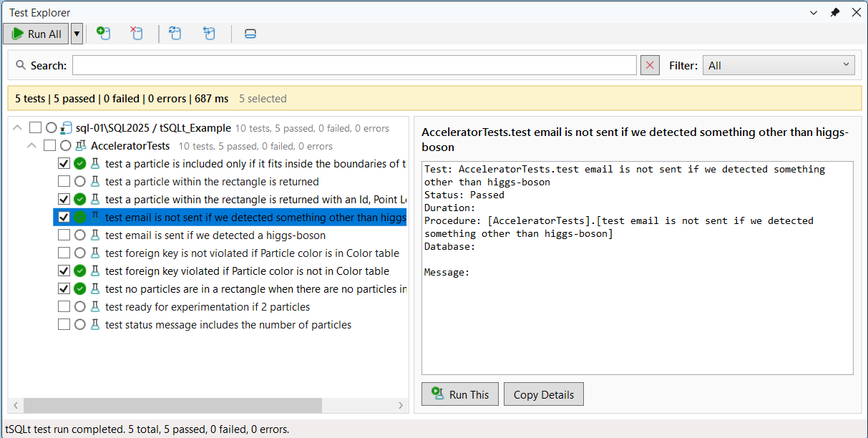
Task: Click the add database icon with green plus
Action: (x=104, y=34)
